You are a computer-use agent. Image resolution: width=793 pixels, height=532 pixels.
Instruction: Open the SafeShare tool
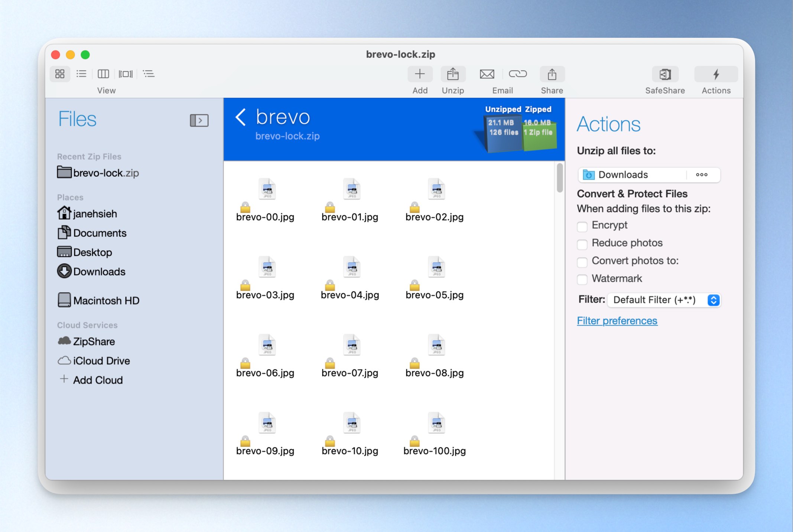click(665, 74)
